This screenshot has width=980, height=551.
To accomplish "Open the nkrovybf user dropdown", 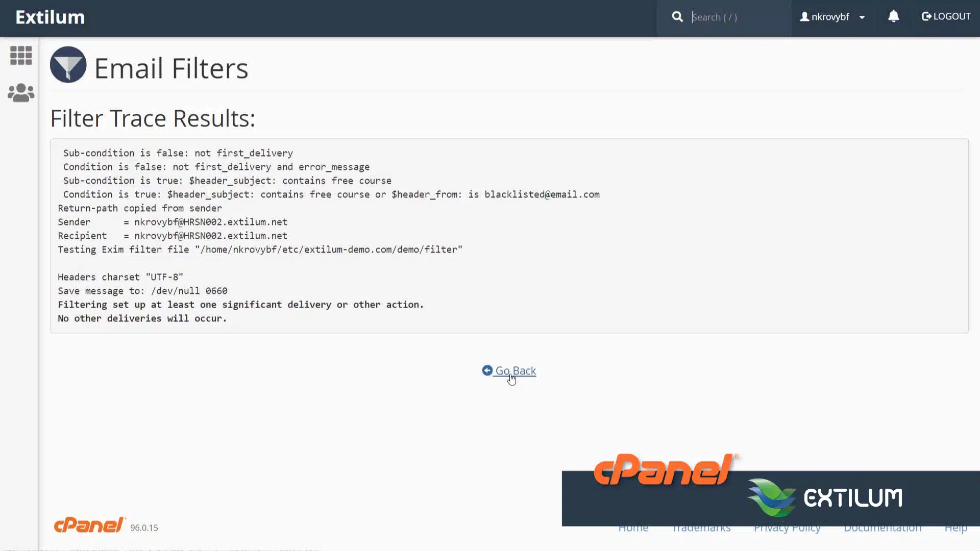I will pos(832,17).
